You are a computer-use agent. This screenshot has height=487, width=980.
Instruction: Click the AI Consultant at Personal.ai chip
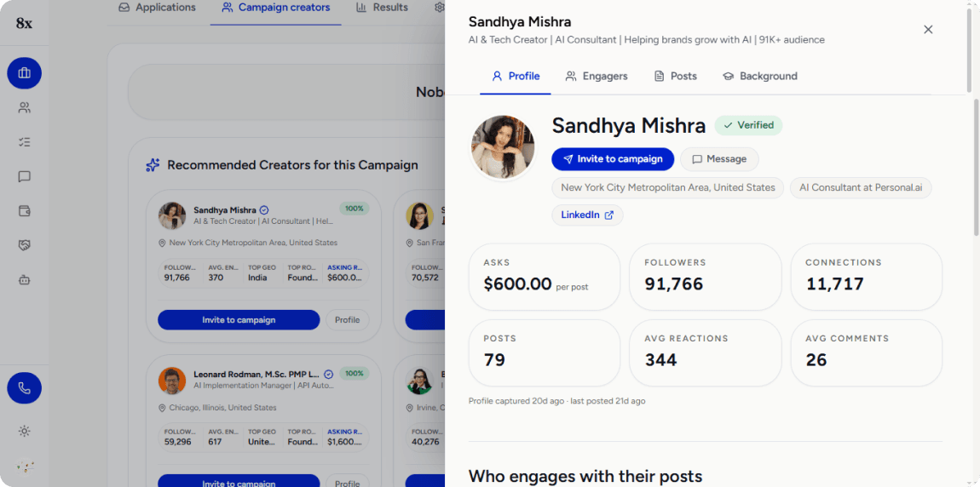pos(861,187)
